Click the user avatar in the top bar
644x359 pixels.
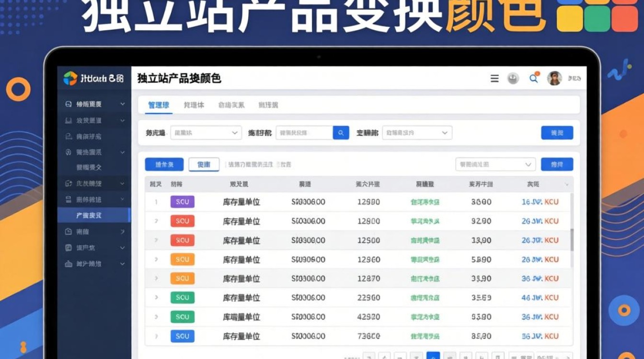[x=553, y=78]
